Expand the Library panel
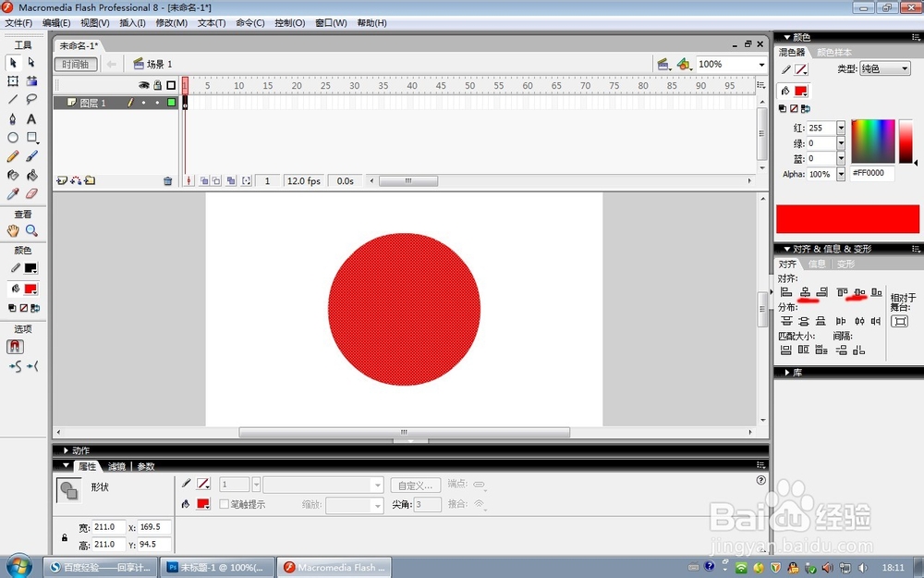This screenshot has width=924, height=578. tap(787, 373)
